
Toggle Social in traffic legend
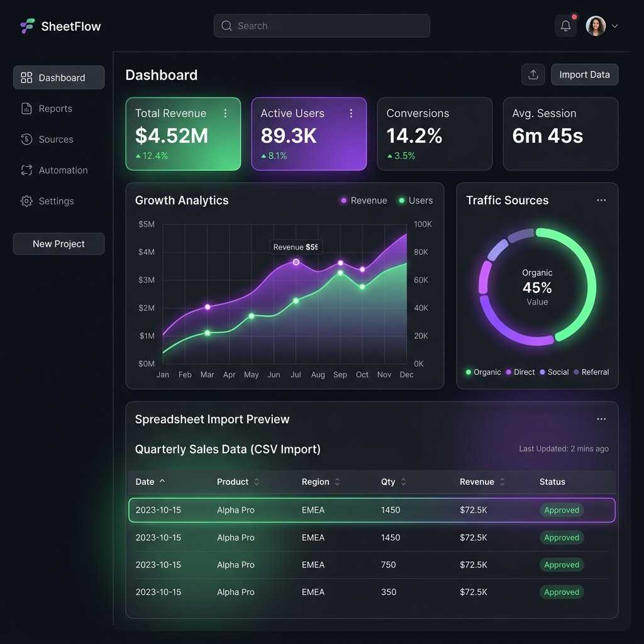554,372
